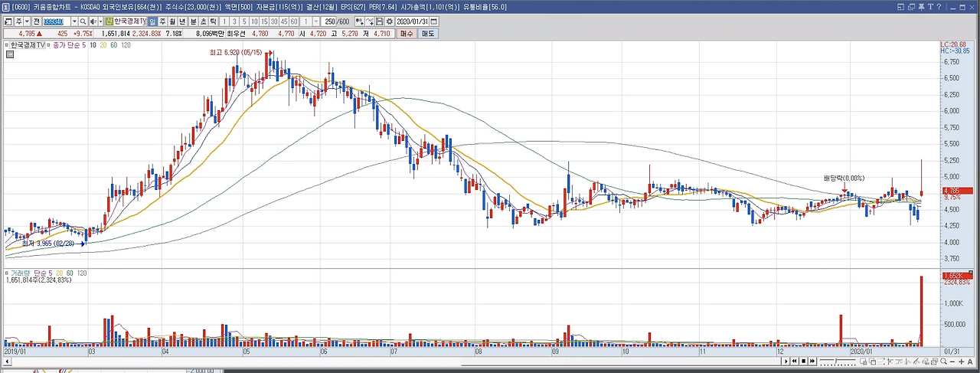Open the calendar icon next to date
The image size is (980, 373).
pos(433,21)
